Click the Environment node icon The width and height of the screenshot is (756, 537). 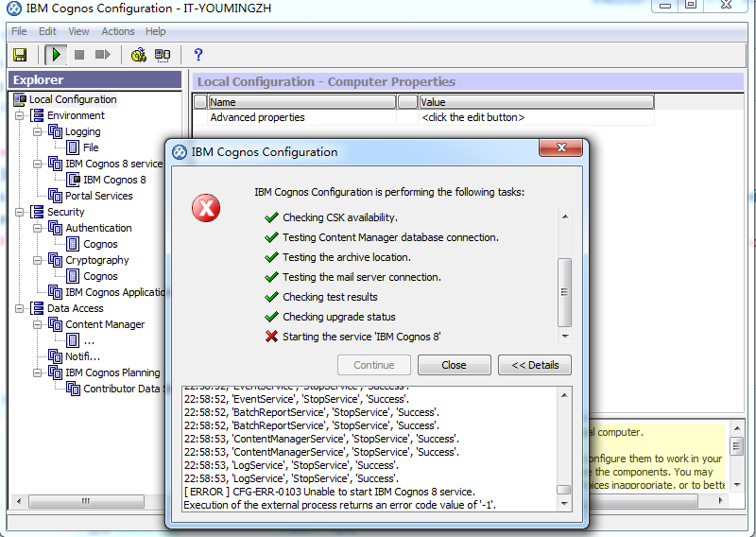(37, 115)
